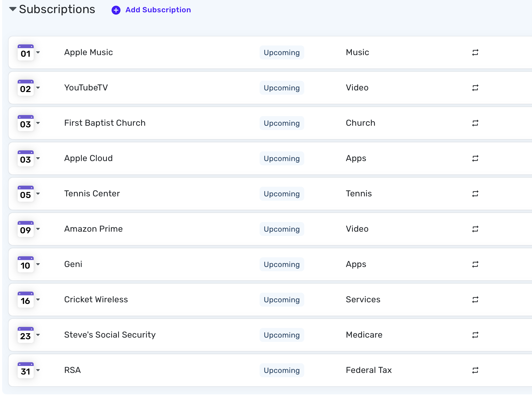
Task: Click the recurring icon for YouTubeTV
Action: tap(475, 88)
